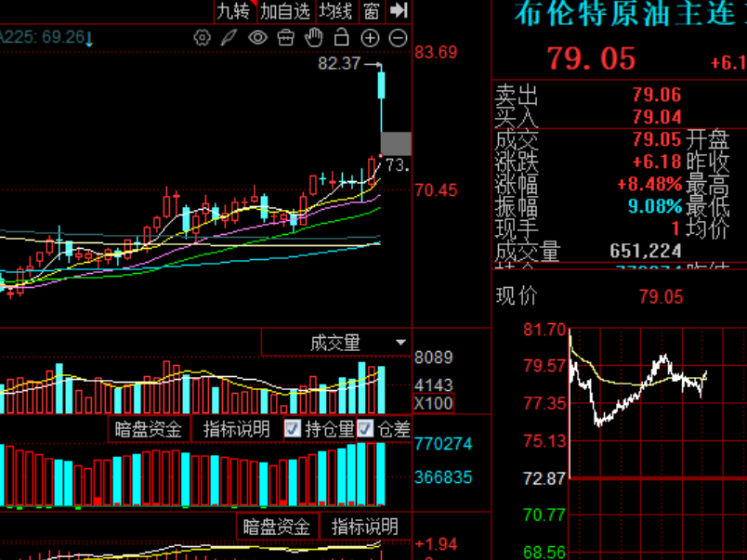747x560 pixels.
Task: Click upper 暗盘资金 button under volume chart
Action: pos(149,429)
